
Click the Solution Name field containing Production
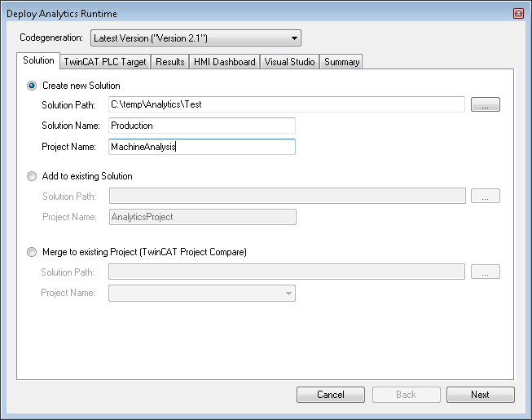click(202, 126)
